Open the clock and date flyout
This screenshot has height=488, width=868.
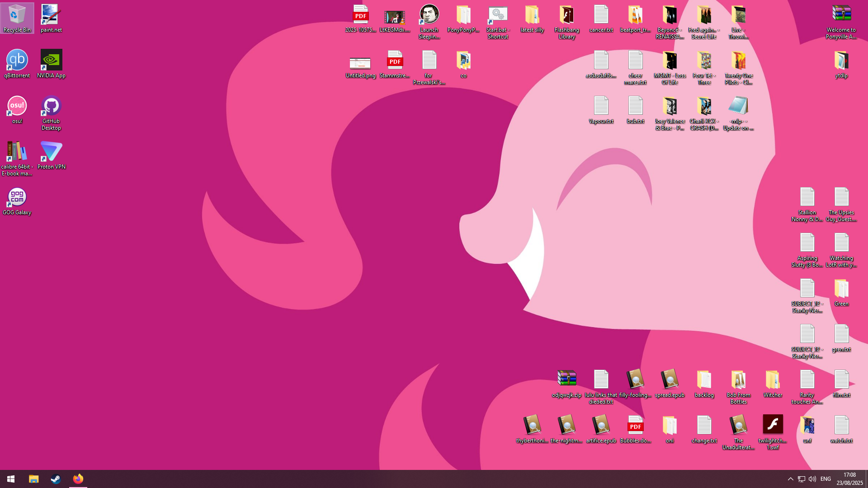849,479
